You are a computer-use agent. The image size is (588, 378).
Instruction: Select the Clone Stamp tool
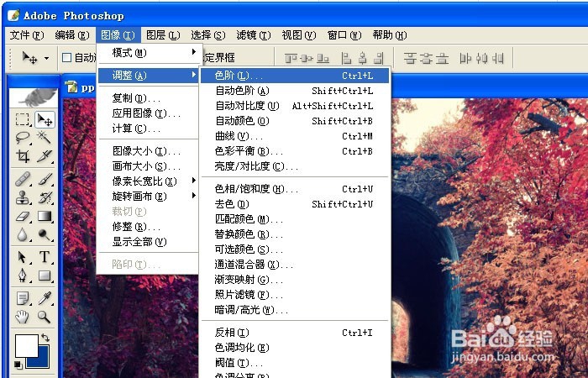(x=23, y=197)
